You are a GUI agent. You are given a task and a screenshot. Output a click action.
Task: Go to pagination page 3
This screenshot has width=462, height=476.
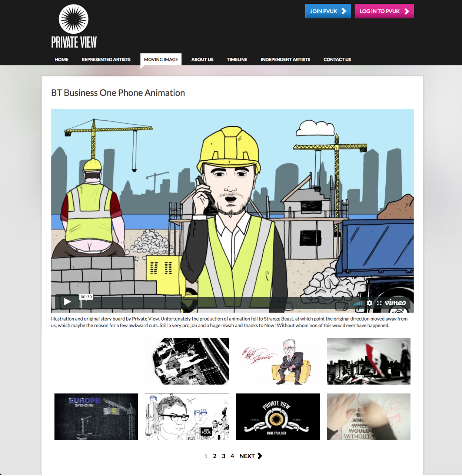(223, 456)
